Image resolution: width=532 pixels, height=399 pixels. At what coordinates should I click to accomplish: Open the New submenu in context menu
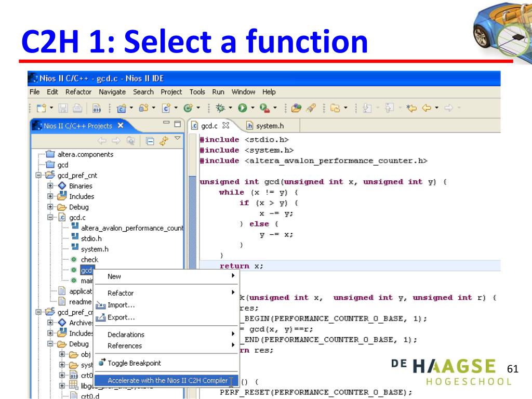(x=166, y=276)
